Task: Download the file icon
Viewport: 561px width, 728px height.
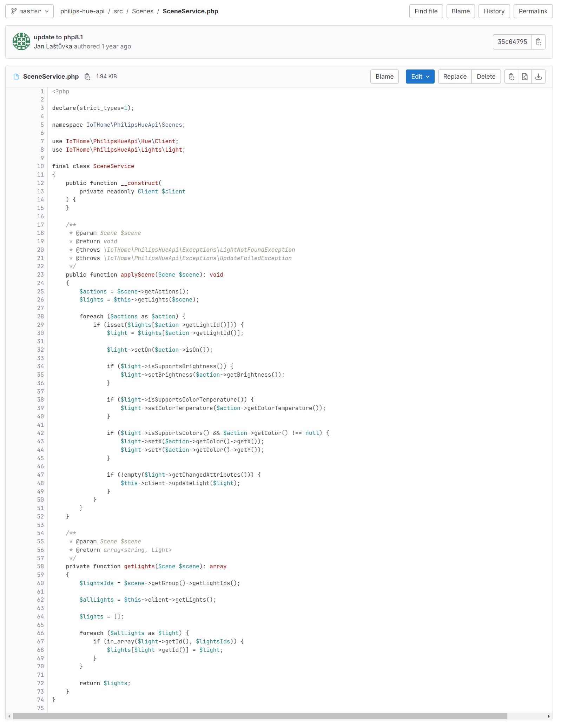Action: 539,77
